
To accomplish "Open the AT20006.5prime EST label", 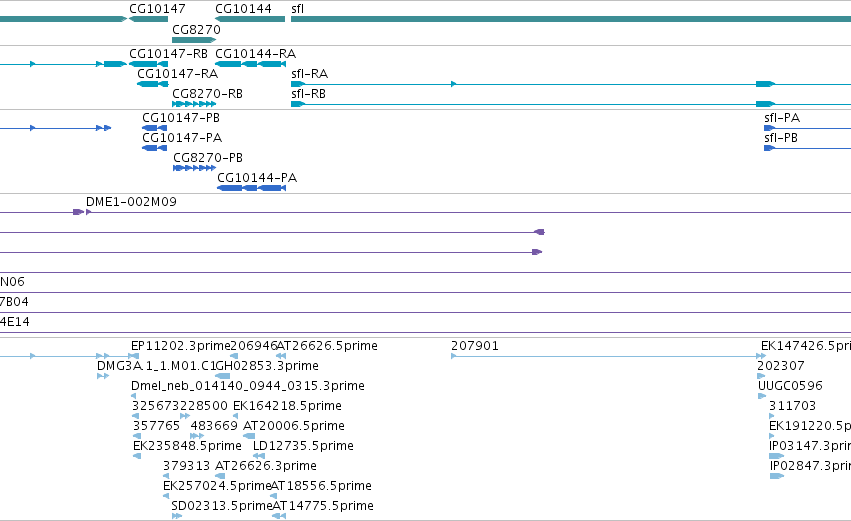I will coord(294,426).
